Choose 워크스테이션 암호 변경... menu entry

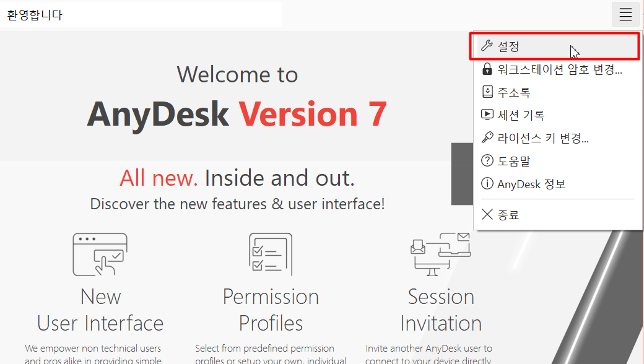click(557, 69)
